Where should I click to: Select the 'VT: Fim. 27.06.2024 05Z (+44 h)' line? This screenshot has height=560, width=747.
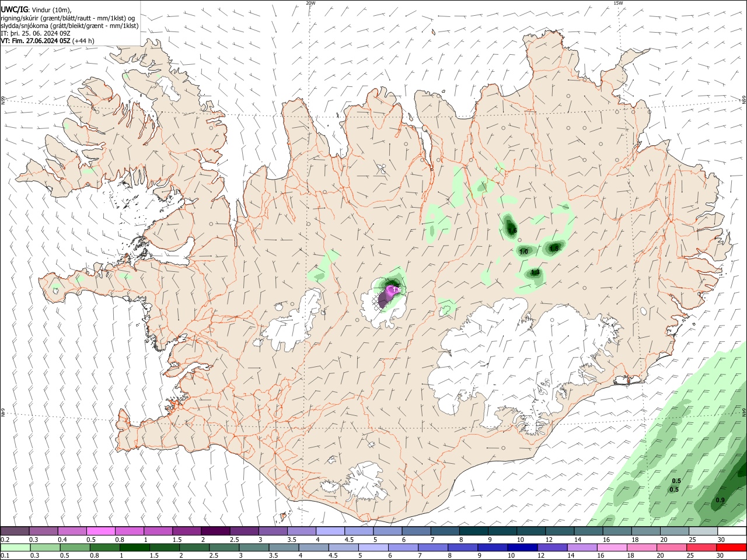[x=48, y=41]
